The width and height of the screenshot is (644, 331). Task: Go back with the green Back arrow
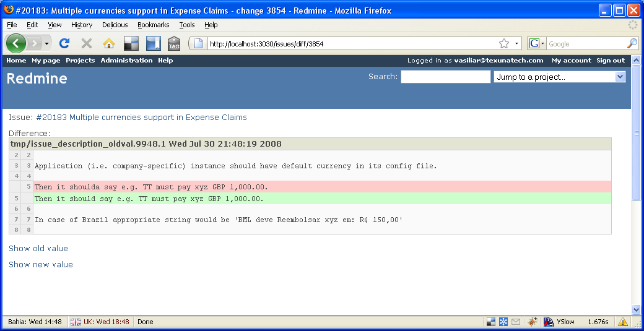pos(15,43)
